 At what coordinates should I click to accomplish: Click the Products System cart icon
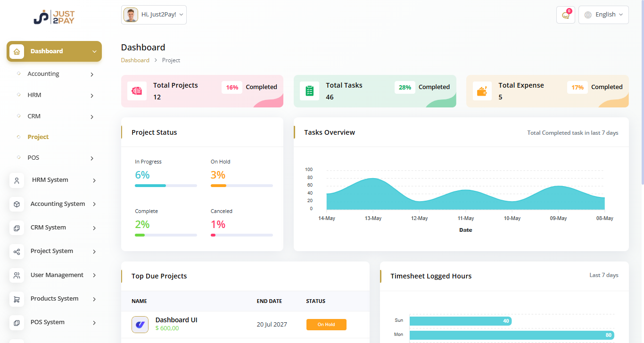[x=17, y=299]
